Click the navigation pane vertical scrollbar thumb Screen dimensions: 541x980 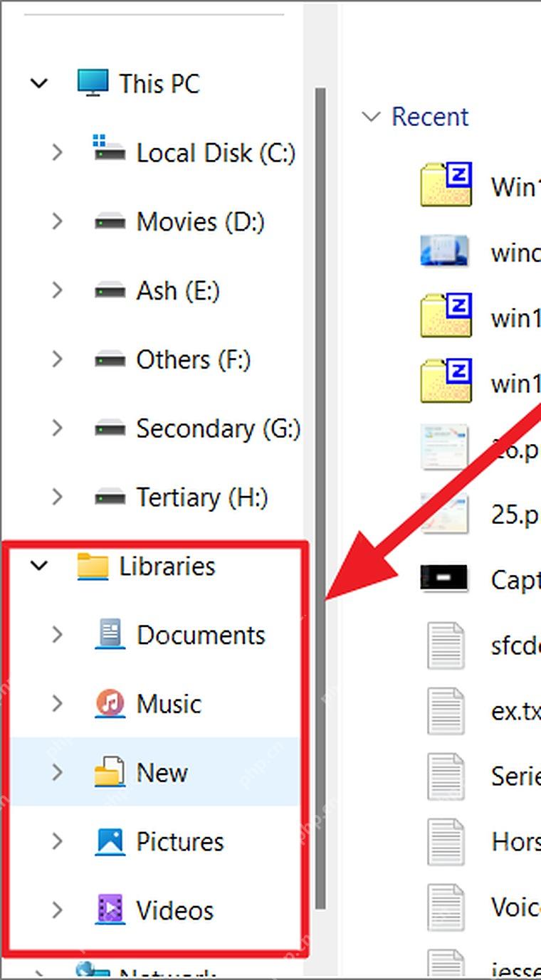[x=320, y=498]
